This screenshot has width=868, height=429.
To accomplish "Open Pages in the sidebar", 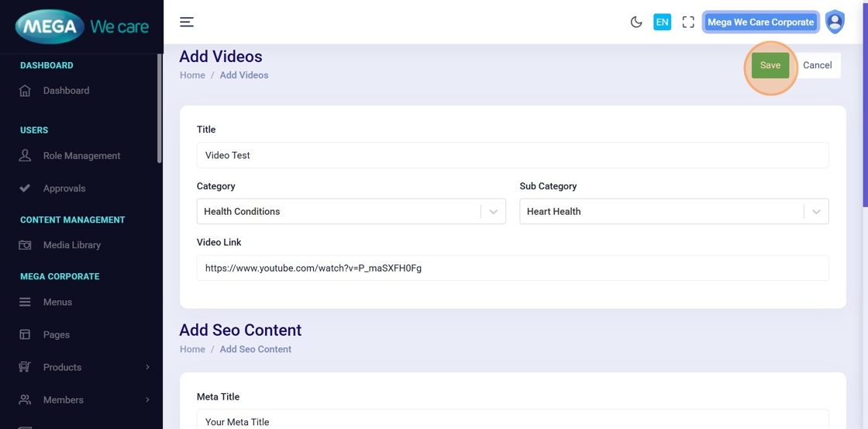I will click(x=57, y=335).
